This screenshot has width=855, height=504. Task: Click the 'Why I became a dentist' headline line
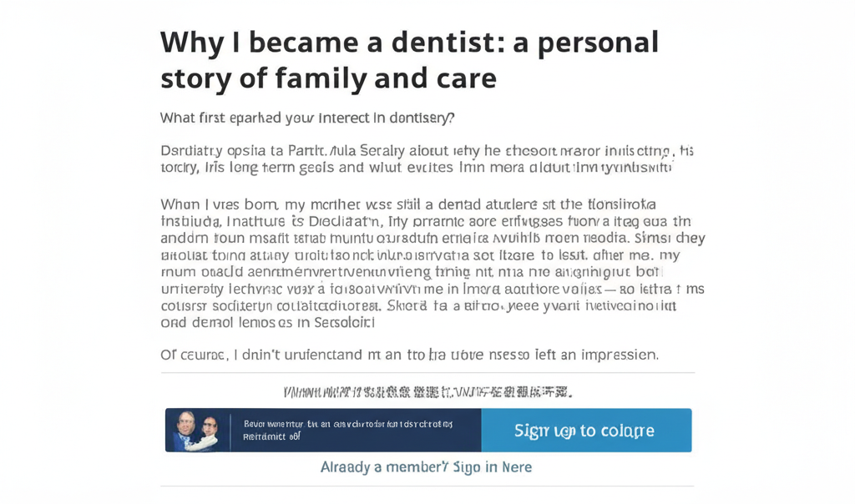(x=409, y=42)
